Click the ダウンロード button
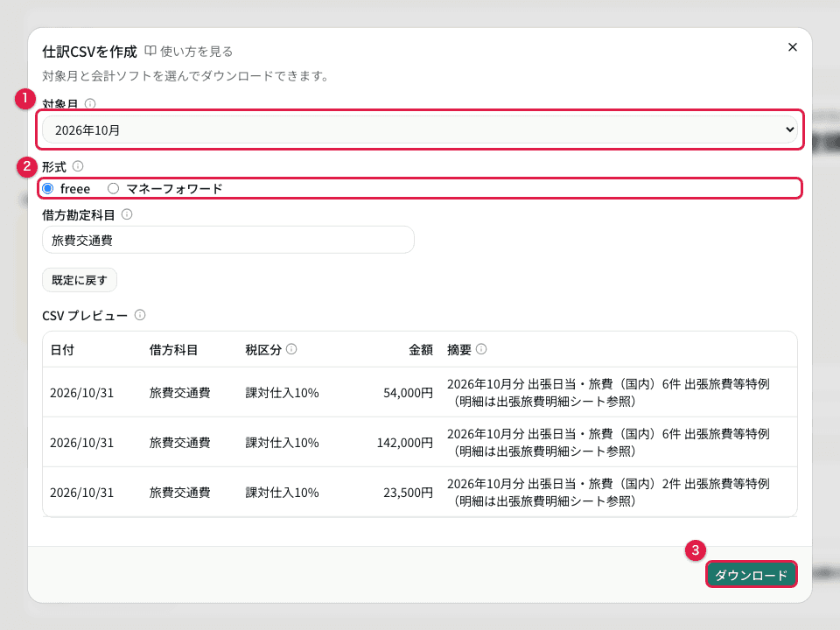 click(751, 574)
